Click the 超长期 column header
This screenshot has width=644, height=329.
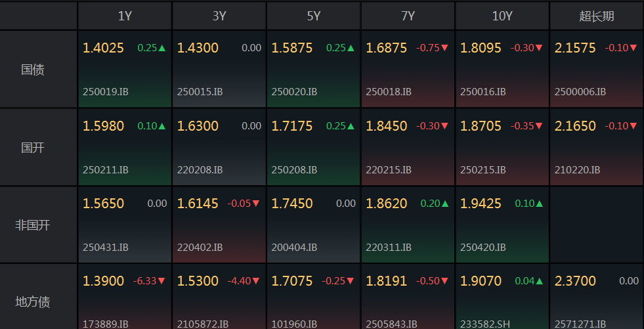click(596, 16)
